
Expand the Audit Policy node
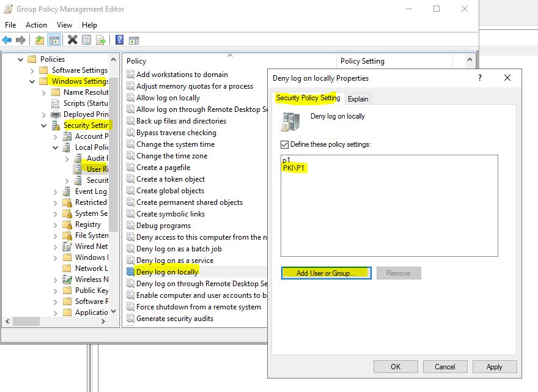pos(67,158)
